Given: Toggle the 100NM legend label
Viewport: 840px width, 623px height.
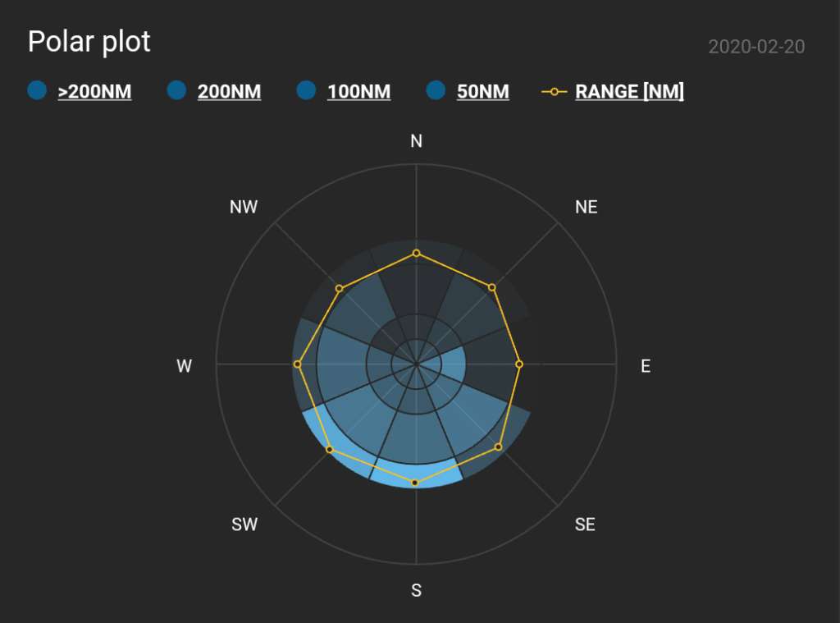Looking at the screenshot, I should click(x=358, y=91).
